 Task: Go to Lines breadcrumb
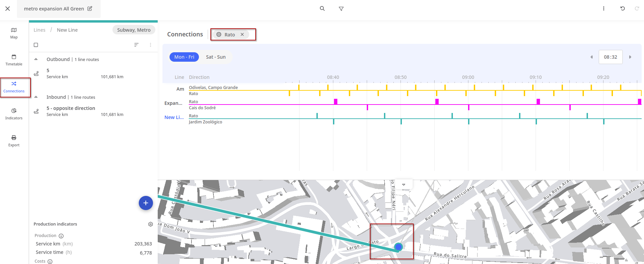pos(40,30)
